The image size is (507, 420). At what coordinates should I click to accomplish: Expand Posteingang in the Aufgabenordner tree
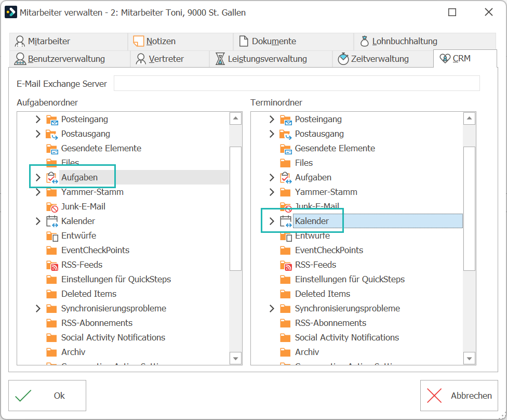coord(38,120)
